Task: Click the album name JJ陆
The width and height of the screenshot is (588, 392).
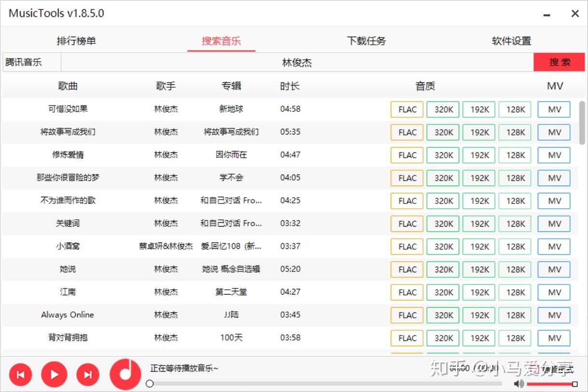Action: tap(232, 315)
